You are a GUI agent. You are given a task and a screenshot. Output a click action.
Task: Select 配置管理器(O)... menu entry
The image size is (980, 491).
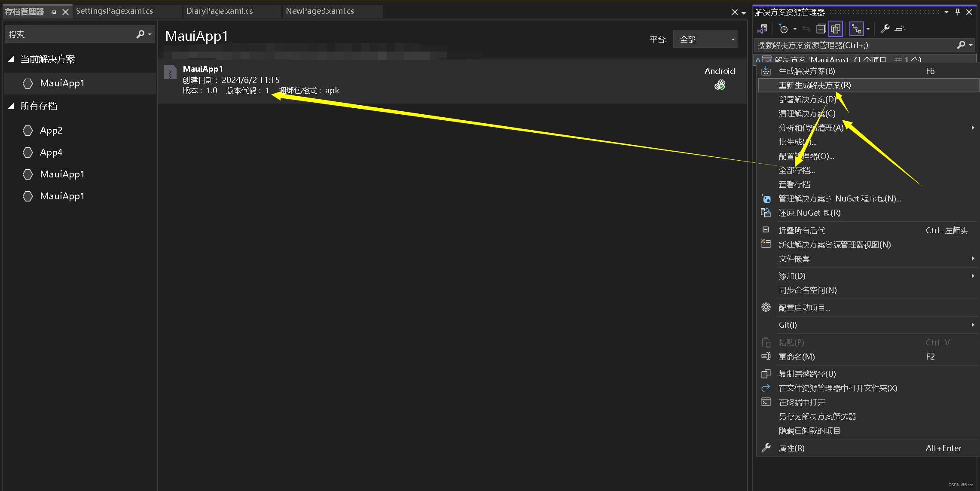869,156
